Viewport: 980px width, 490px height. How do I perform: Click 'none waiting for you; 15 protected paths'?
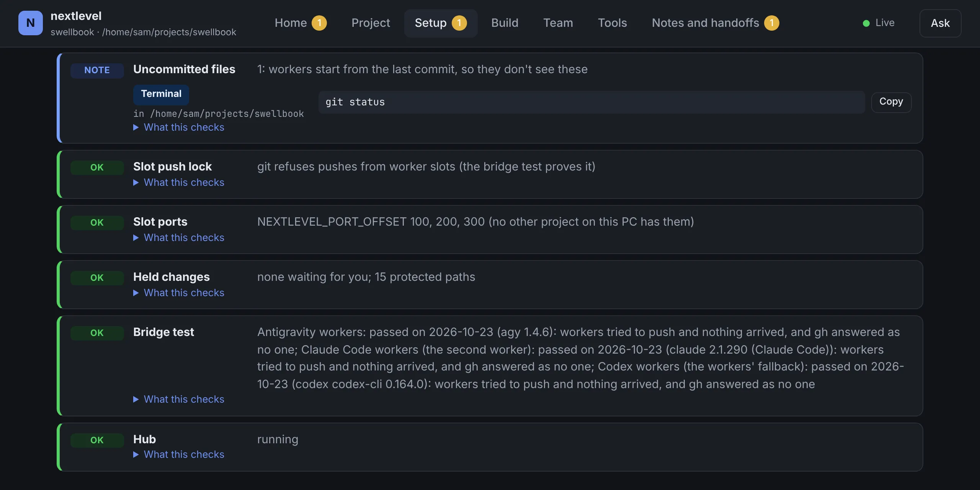[366, 277]
